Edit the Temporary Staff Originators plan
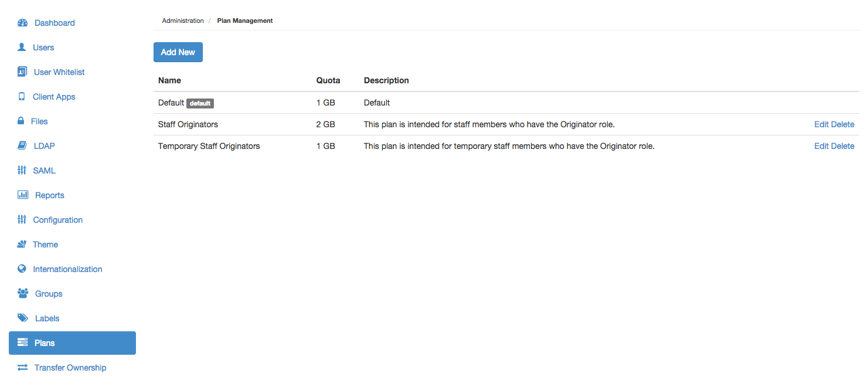This screenshot has width=868, height=387. pos(822,146)
